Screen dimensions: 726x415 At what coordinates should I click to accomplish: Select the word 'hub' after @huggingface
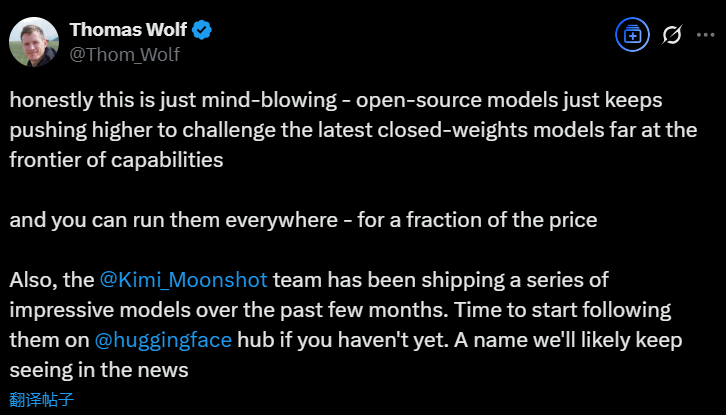pos(255,340)
